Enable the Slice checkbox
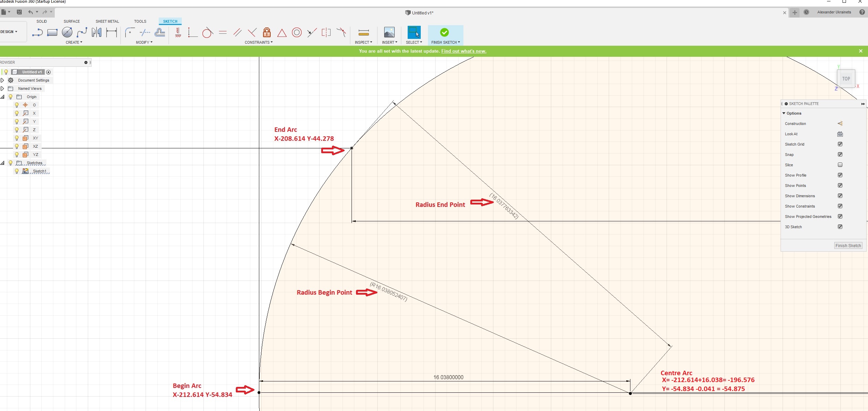 pos(840,165)
